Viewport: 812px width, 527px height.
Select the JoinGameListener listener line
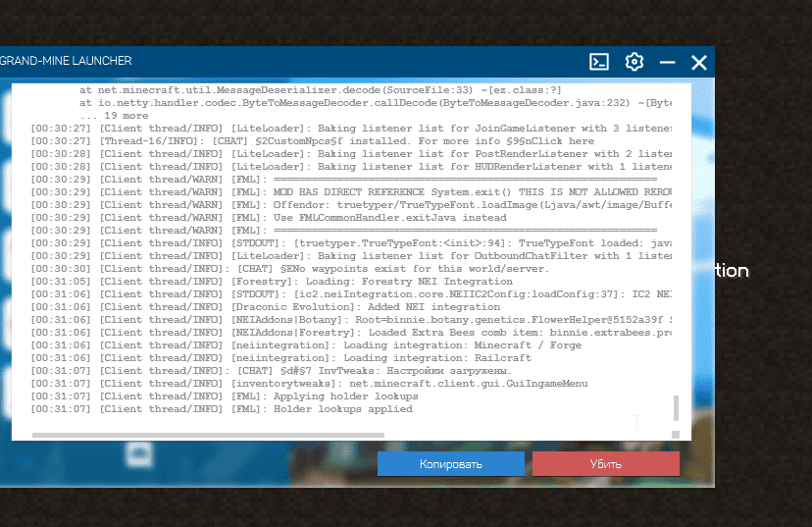click(x=351, y=129)
